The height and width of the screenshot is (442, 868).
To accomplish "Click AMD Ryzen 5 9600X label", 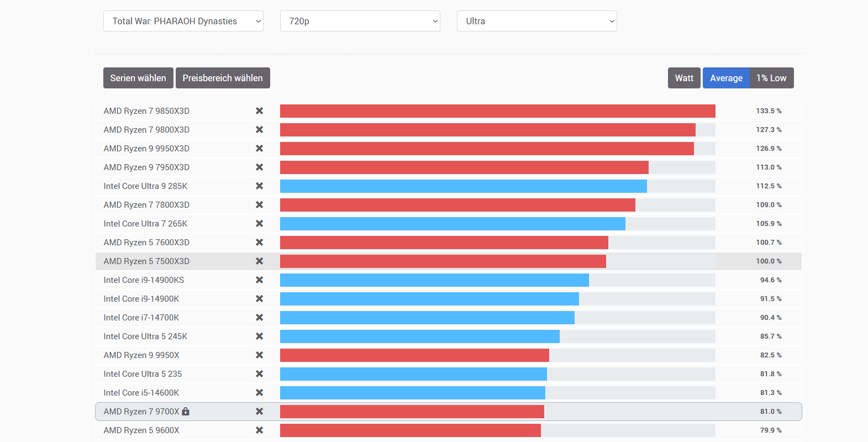I will [x=141, y=430].
